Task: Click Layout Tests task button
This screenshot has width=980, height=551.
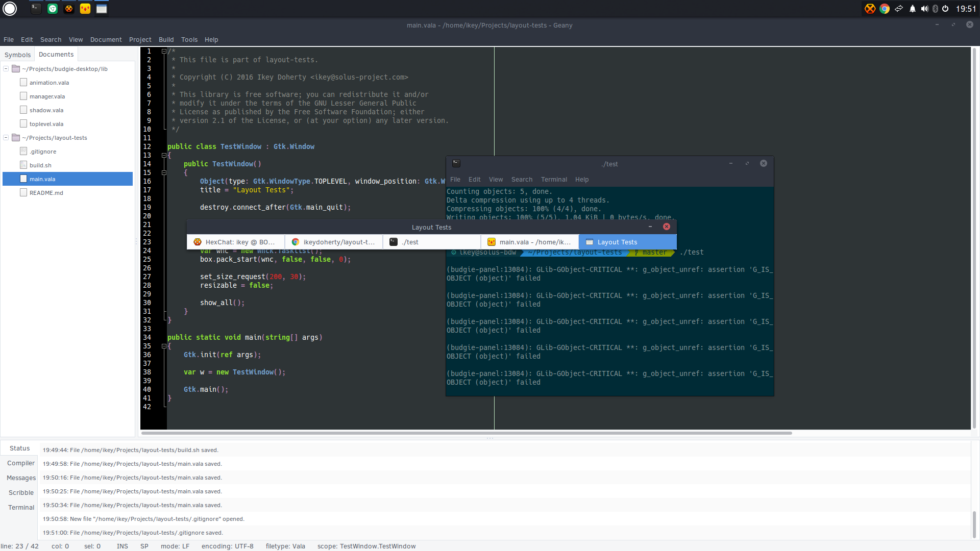Action: coord(628,242)
